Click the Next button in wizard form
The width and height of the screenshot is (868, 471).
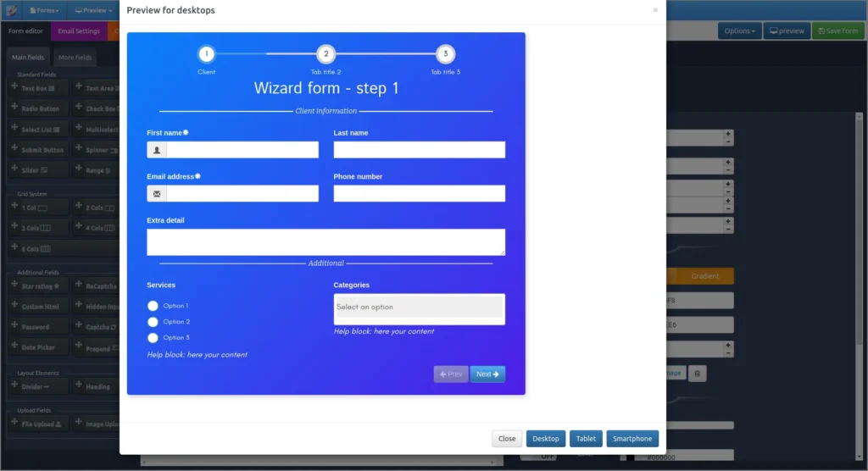[x=487, y=374]
